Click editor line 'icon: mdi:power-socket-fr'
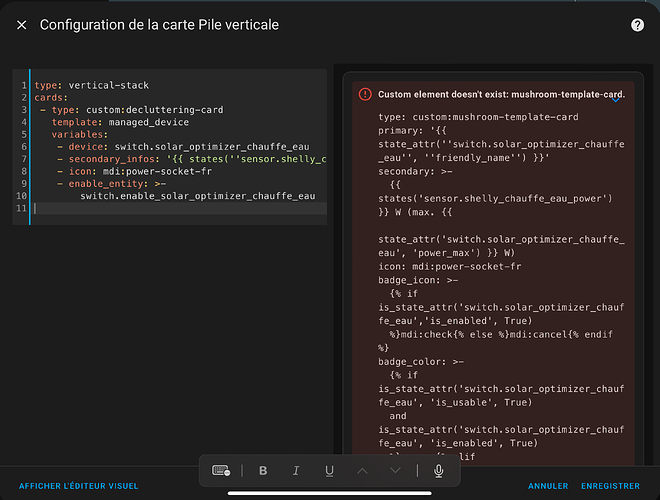This screenshot has height=500, width=660. click(134, 171)
